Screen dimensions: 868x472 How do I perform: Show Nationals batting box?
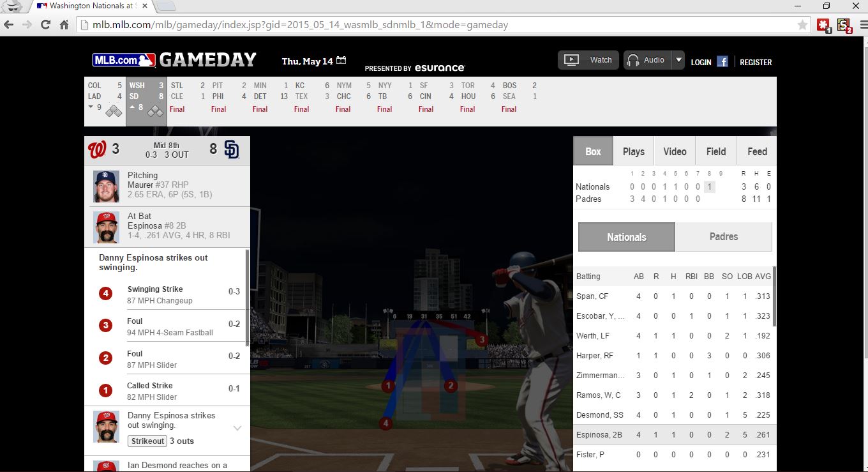click(626, 237)
